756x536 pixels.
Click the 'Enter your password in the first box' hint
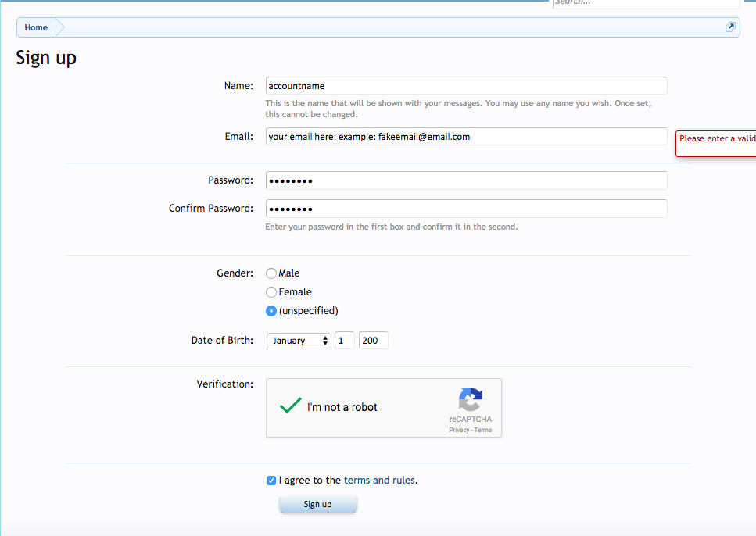(x=392, y=227)
